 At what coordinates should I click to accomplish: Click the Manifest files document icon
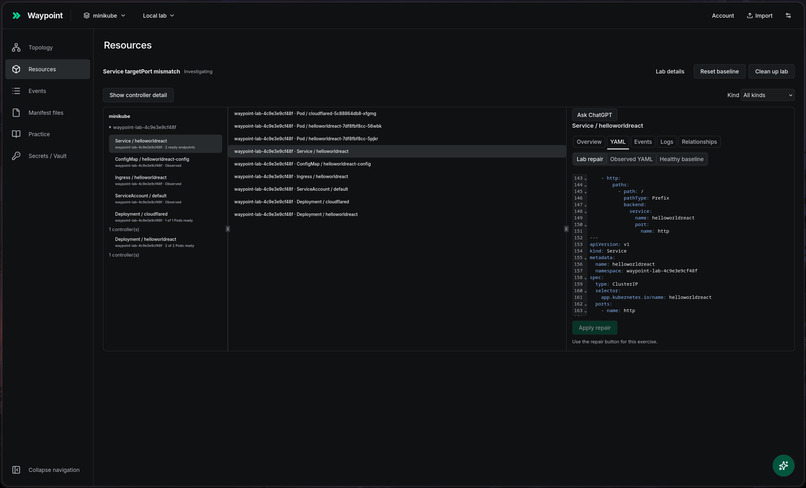16,113
